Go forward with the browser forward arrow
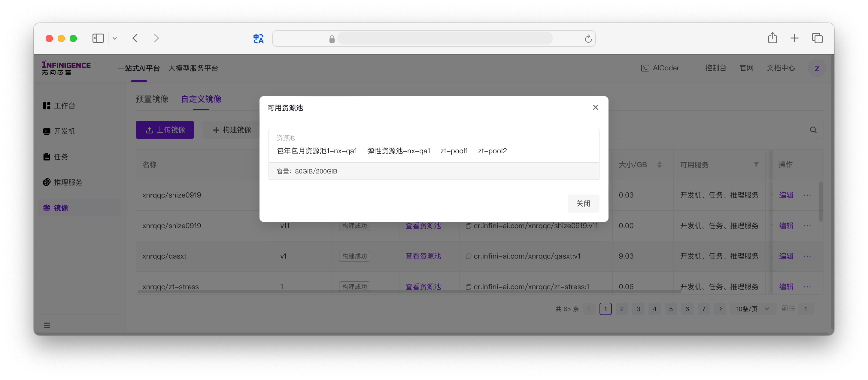868x380 pixels. (x=156, y=38)
